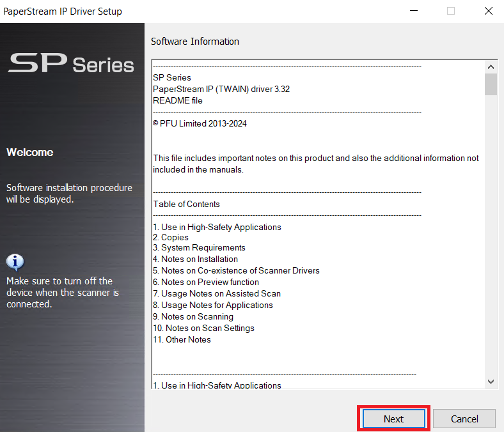504x432 pixels.
Task: Click the disabled maximize window button
Action: 451,11
